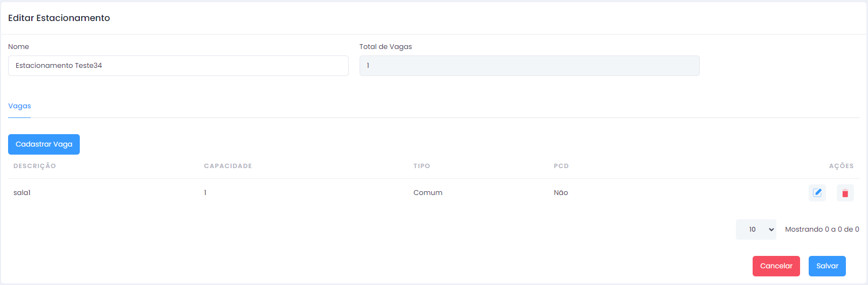Click the Comum type cell in the row

pyautogui.click(x=428, y=193)
